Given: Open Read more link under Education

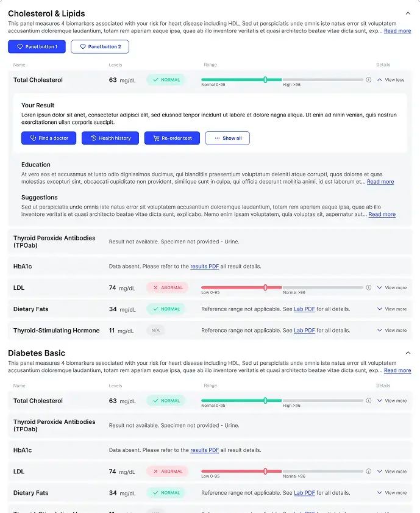Looking at the screenshot, I should (380, 182).
